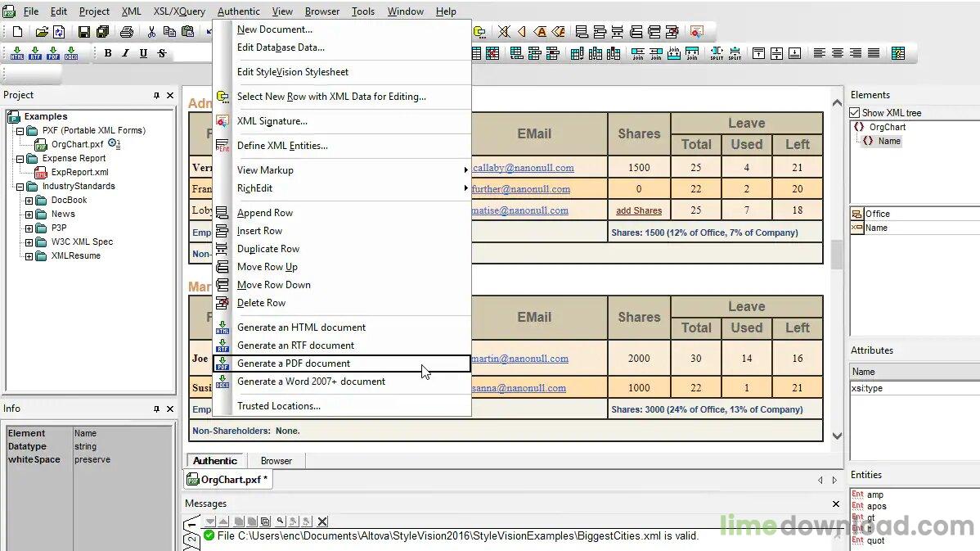Image resolution: width=980 pixels, height=551 pixels.
Task: Click the Save icon
Action: click(84, 31)
